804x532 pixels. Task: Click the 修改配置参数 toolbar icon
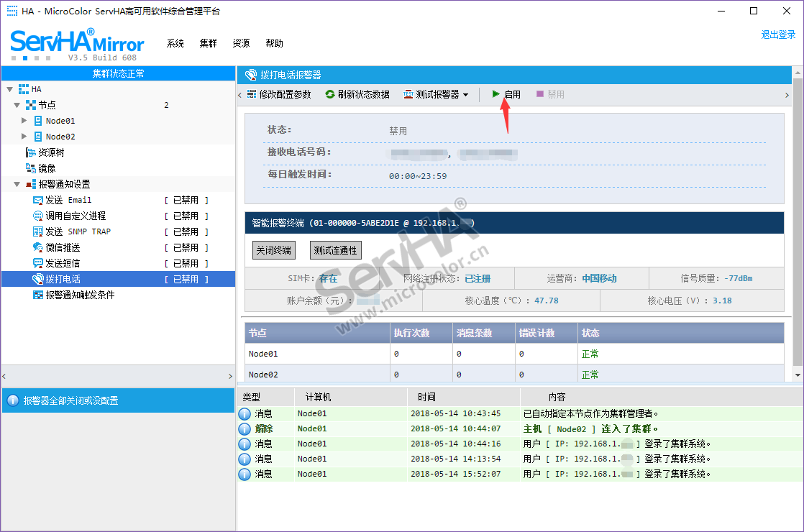click(x=251, y=94)
